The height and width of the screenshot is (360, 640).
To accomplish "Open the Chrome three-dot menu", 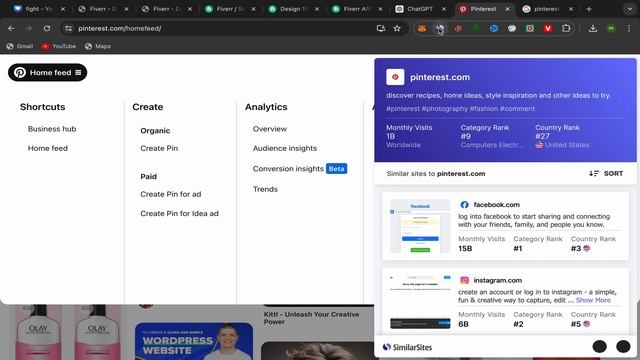I will tap(629, 28).
